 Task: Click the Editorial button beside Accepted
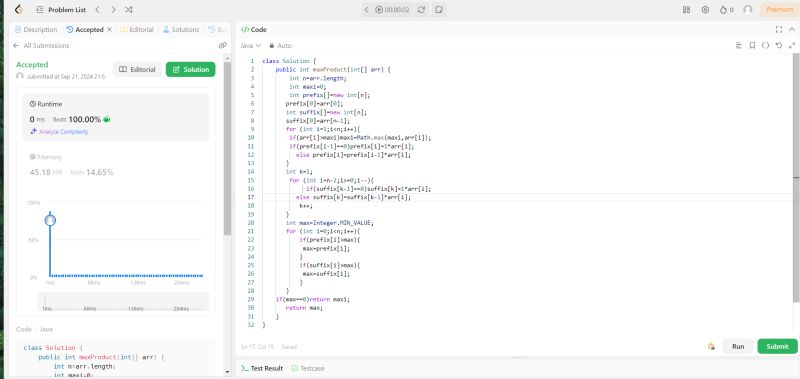(x=137, y=69)
